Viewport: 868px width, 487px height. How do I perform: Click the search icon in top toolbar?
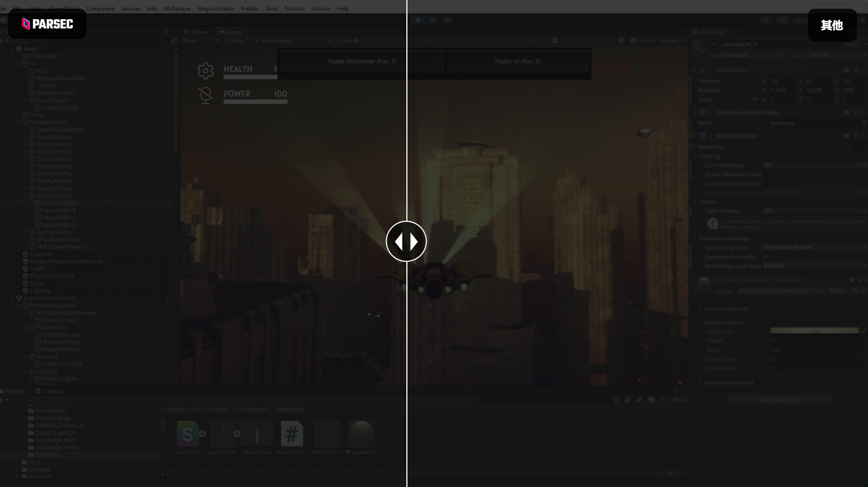pos(783,20)
